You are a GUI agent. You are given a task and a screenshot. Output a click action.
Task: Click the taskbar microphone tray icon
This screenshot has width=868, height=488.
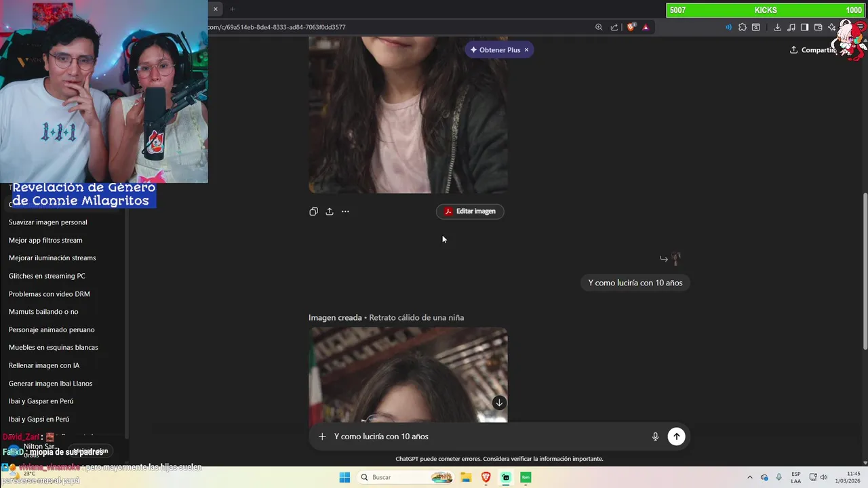pyautogui.click(x=778, y=477)
